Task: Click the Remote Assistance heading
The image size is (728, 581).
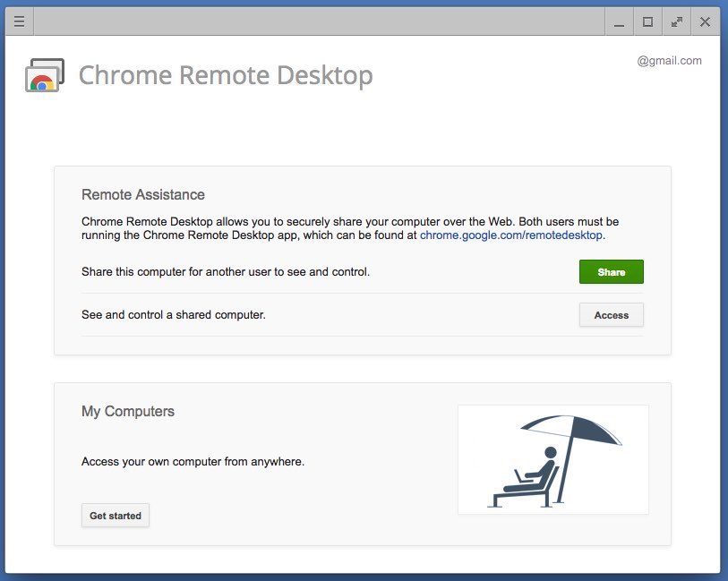Action: point(143,194)
